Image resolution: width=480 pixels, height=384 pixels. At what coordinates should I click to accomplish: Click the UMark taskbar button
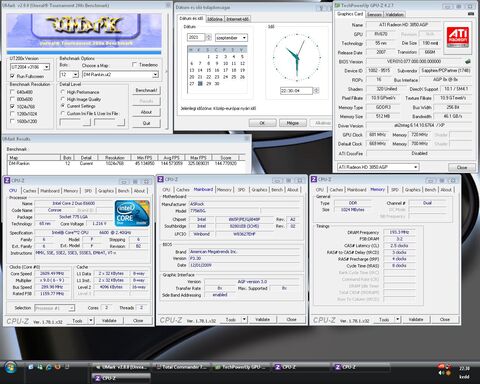pos(121,367)
